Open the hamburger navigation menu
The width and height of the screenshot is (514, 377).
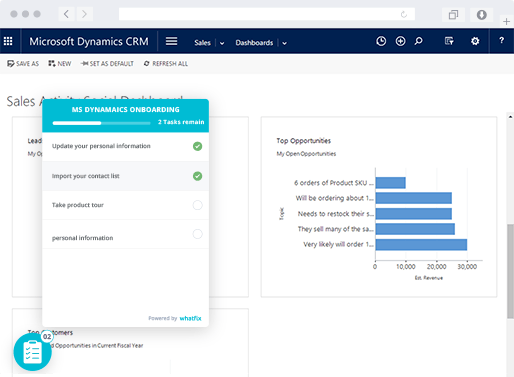pos(171,41)
